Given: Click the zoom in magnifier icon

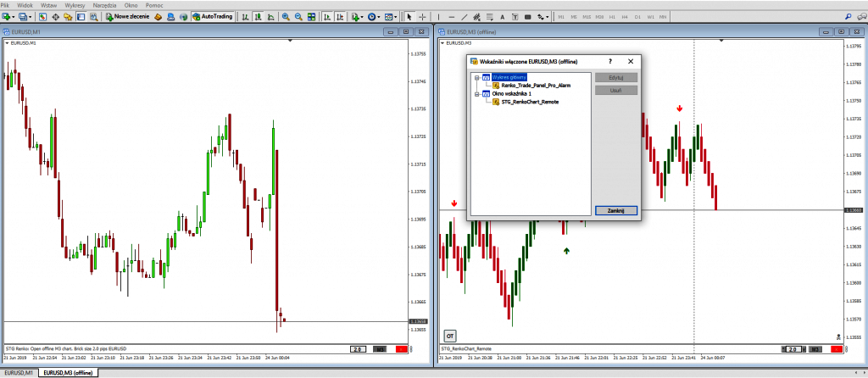Looking at the screenshot, I should click(286, 17).
